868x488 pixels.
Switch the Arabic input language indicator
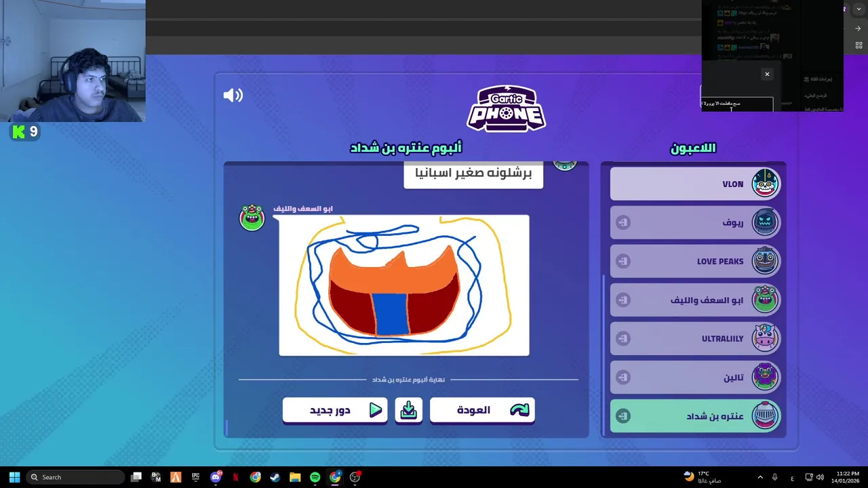click(792, 478)
